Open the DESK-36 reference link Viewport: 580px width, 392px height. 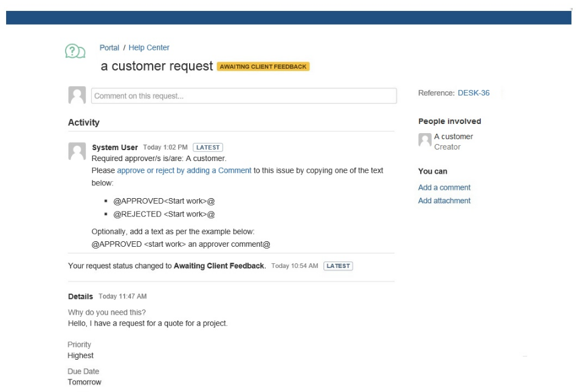click(x=474, y=93)
